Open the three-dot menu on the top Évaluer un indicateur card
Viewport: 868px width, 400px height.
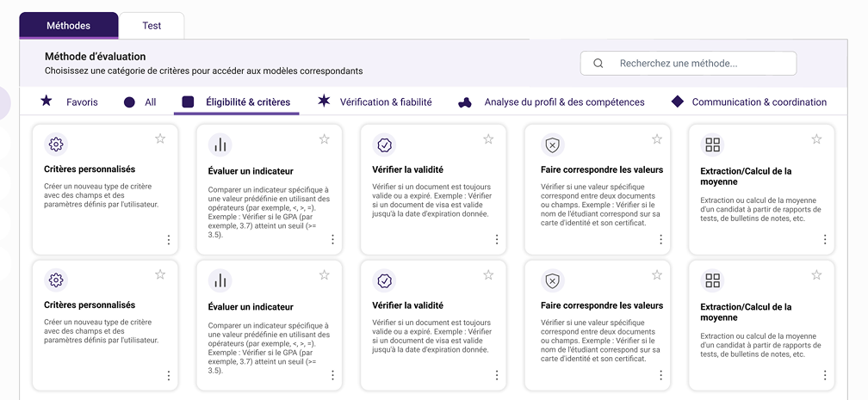332,240
